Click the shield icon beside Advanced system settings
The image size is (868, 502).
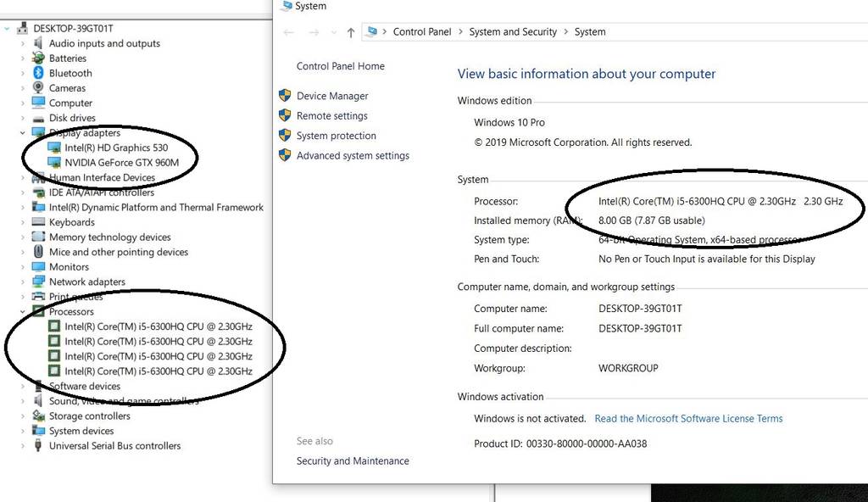click(x=285, y=155)
